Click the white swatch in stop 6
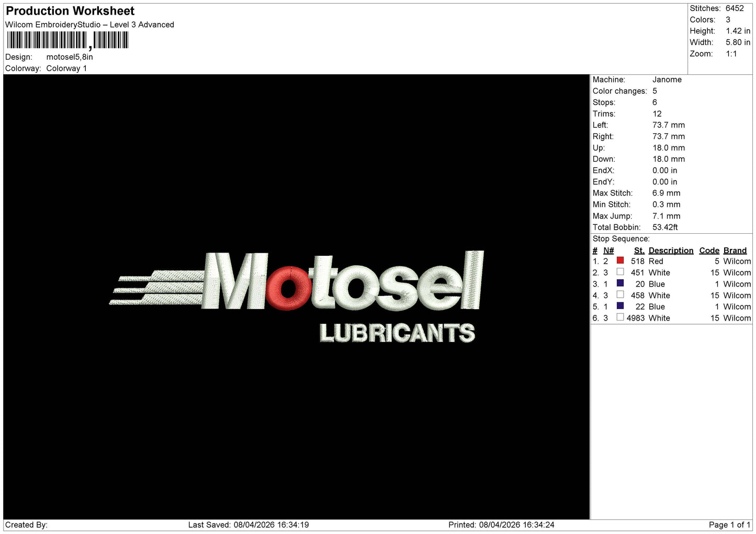 (620, 317)
